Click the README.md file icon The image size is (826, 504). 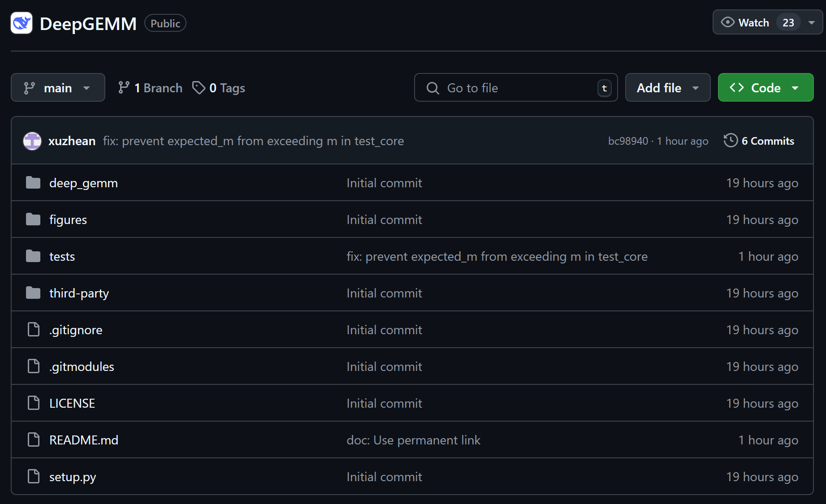[x=34, y=440]
